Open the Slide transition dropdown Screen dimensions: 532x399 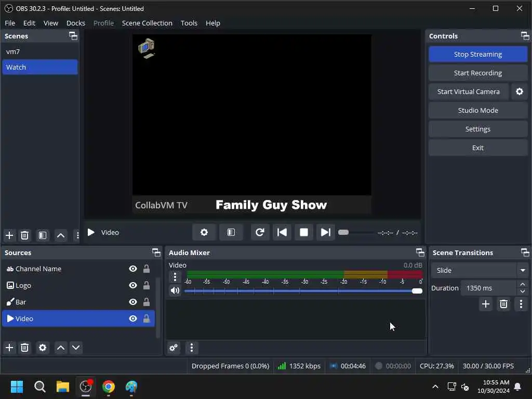480,270
